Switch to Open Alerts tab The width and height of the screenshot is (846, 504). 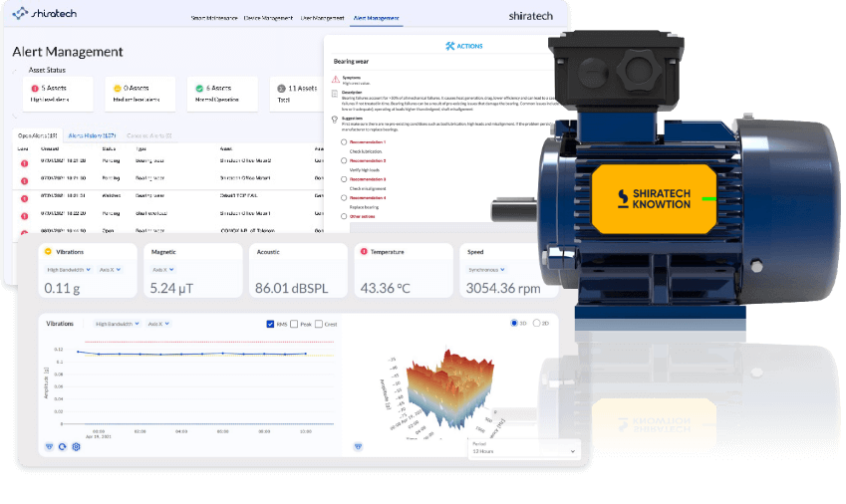pos(37,135)
